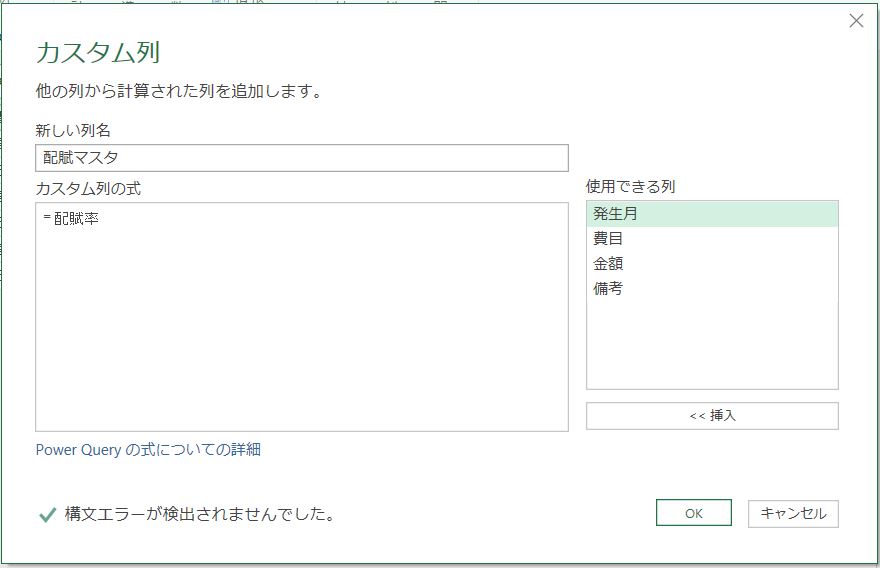
Task: Click the 構文エラーが検出されませんでした status message
Action: pyautogui.click(x=199, y=515)
